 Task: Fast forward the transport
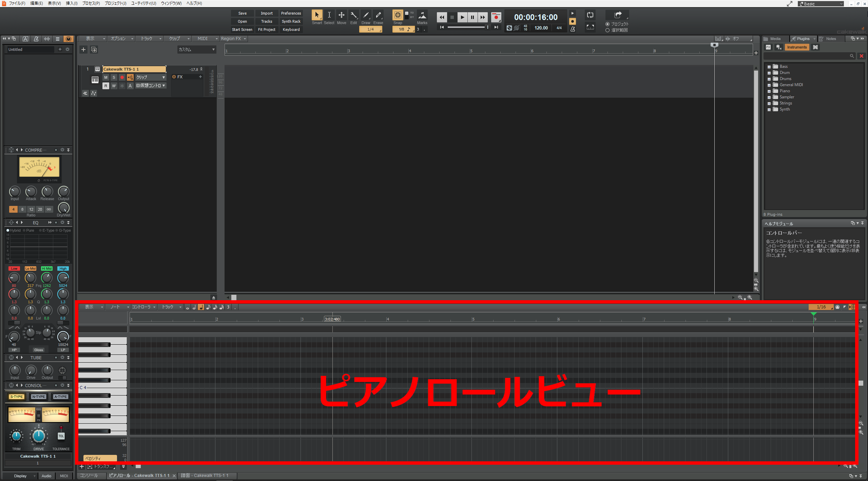coord(482,17)
